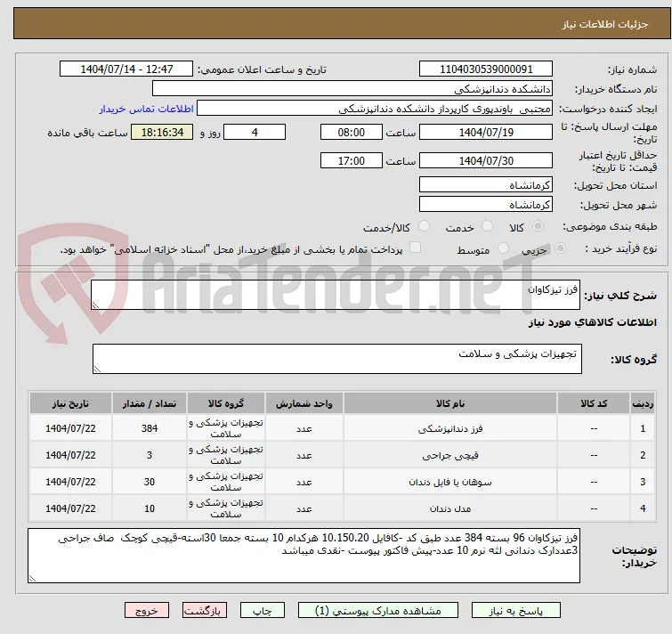Select the خدمت radio button
Viewport: 672px width, 634px height.
coord(487,226)
